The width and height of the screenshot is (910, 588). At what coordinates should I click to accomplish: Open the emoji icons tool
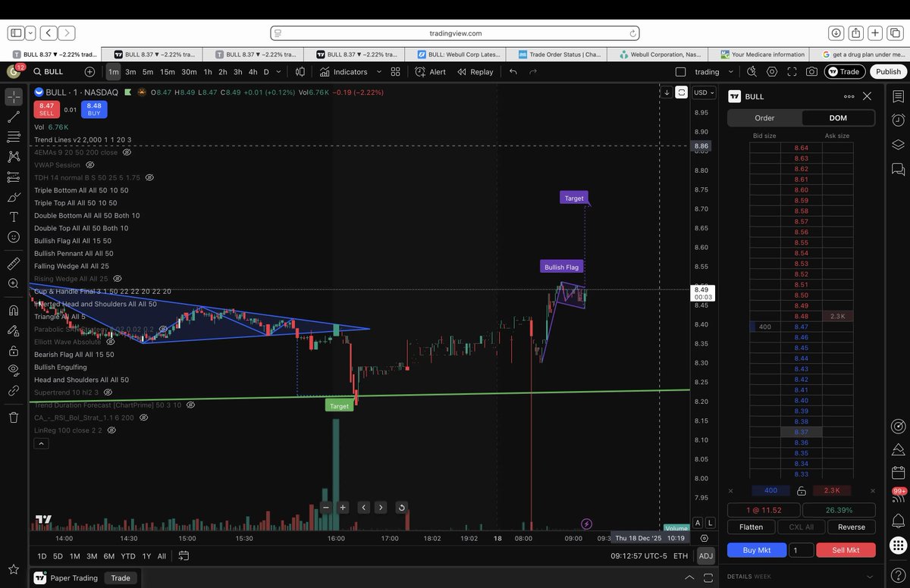(x=14, y=237)
